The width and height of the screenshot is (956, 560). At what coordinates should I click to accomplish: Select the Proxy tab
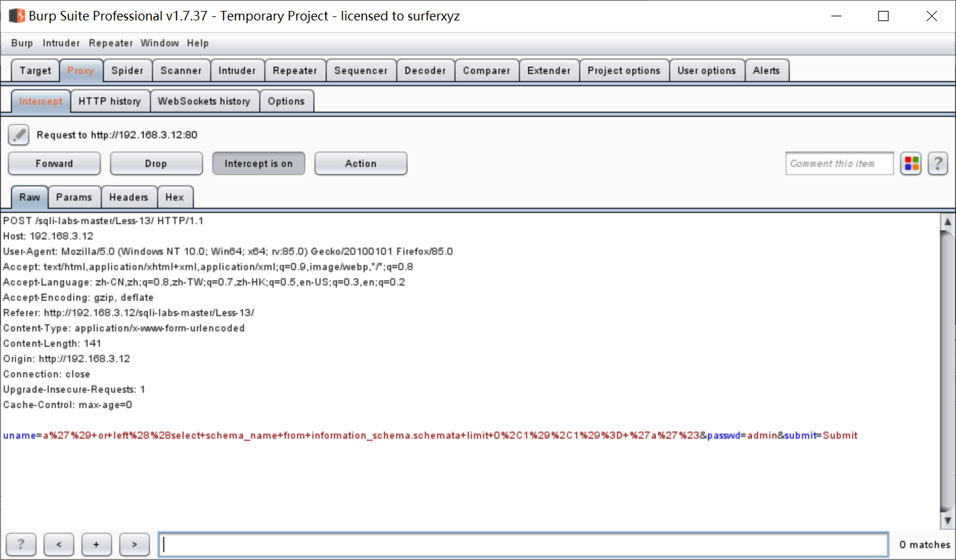(x=81, y=70)
